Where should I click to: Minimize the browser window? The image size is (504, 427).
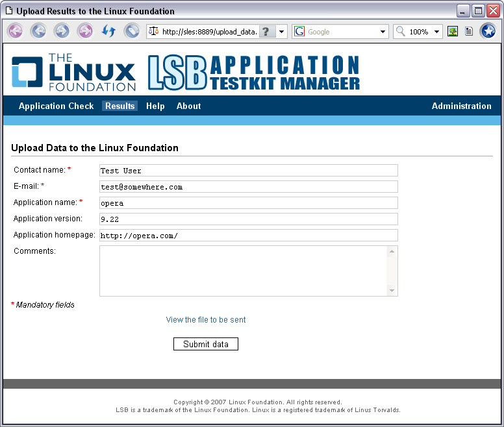(463, 11)
